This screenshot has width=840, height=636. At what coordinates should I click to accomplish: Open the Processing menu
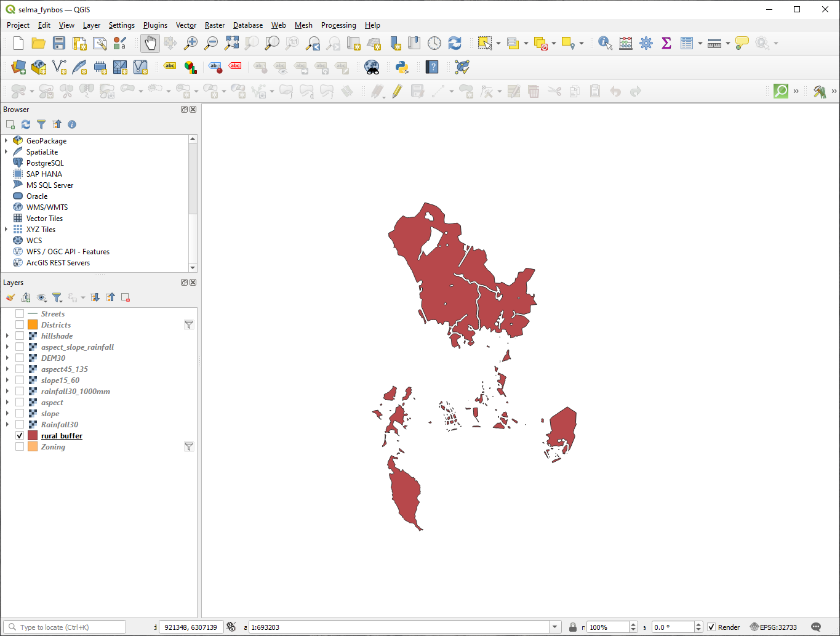[338, 25]
